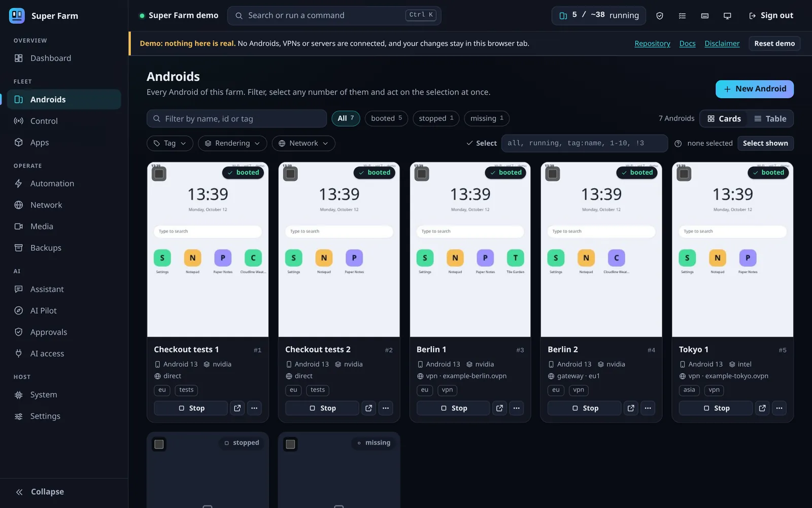Open Automation page
Viewport: 812px width, 508px height.
[64, 183]
